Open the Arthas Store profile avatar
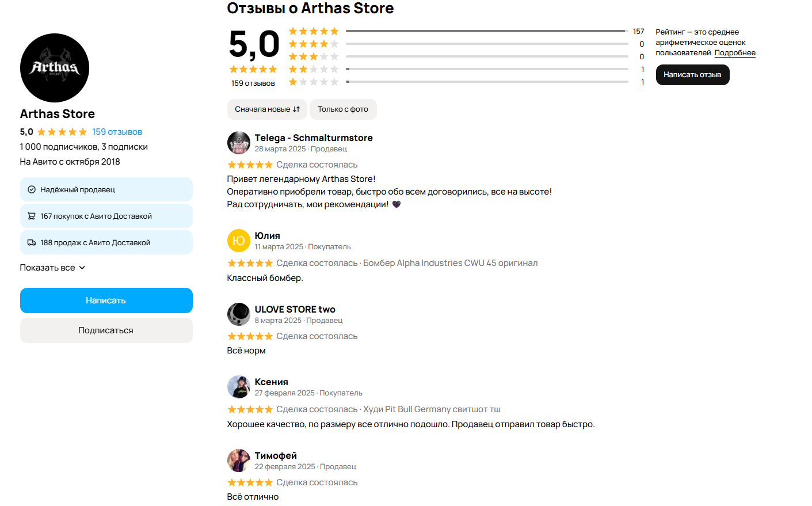Viewport: 812px width, 506px height. [54, 67]
